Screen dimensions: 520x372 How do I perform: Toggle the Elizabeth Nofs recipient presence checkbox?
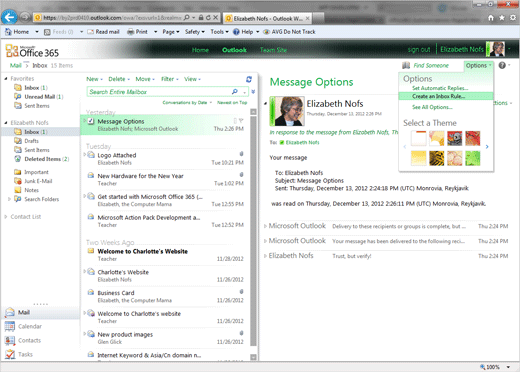[282, 143]
